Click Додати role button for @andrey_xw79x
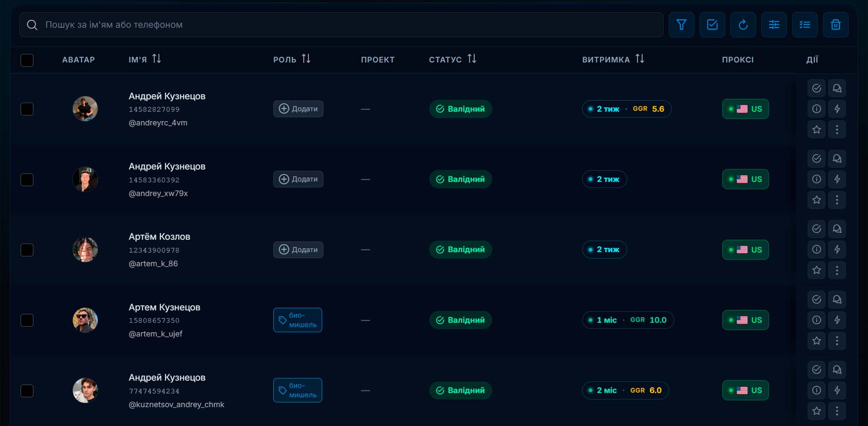This screenshot has width=868, height=426. (x=298, y=179)
